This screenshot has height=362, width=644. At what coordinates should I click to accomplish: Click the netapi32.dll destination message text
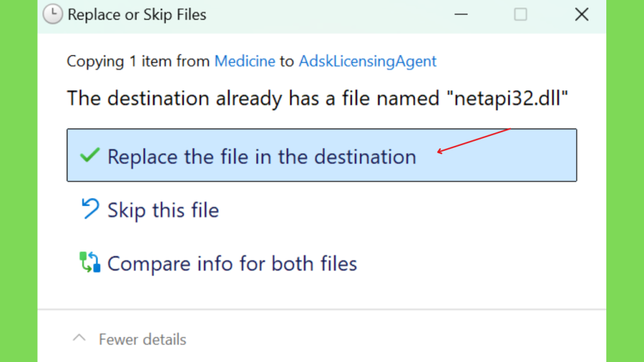[318, 99]
